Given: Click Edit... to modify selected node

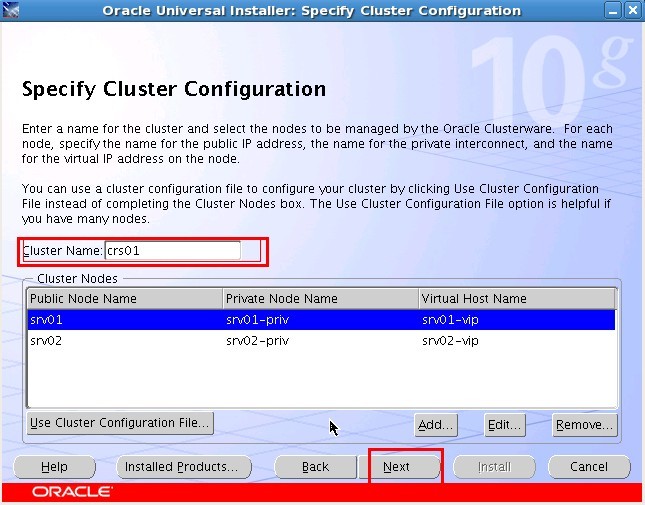Looking at the screenshot, I should click(505, 425).
